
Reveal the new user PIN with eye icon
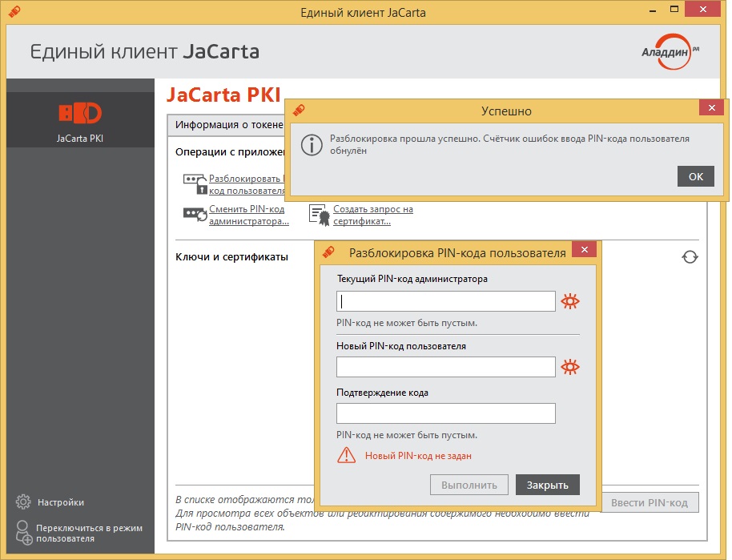point(570,367)
